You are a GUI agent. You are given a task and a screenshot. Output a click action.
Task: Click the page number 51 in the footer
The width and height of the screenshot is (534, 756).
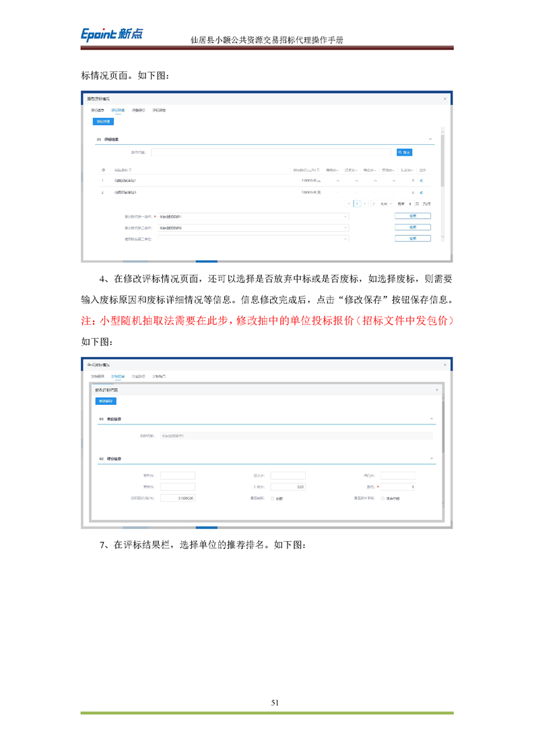(x=275, y=703)
